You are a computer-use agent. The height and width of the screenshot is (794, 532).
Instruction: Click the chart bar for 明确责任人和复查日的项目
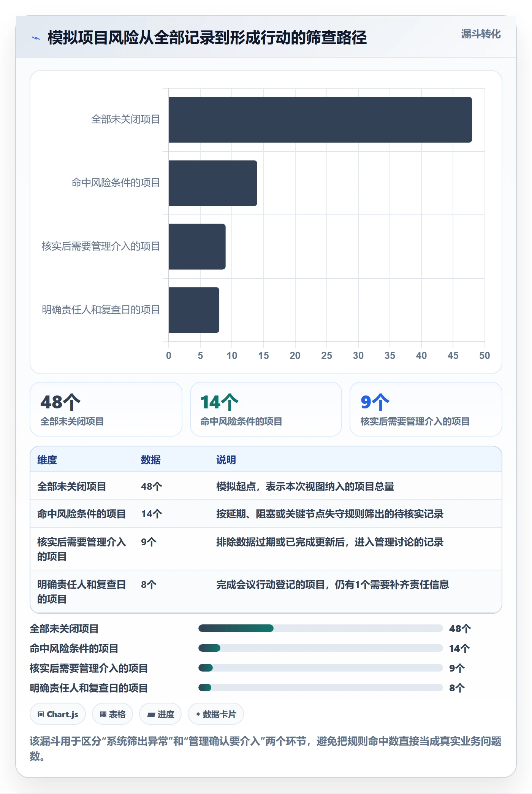pyautogui.click(x=194, y=310)
